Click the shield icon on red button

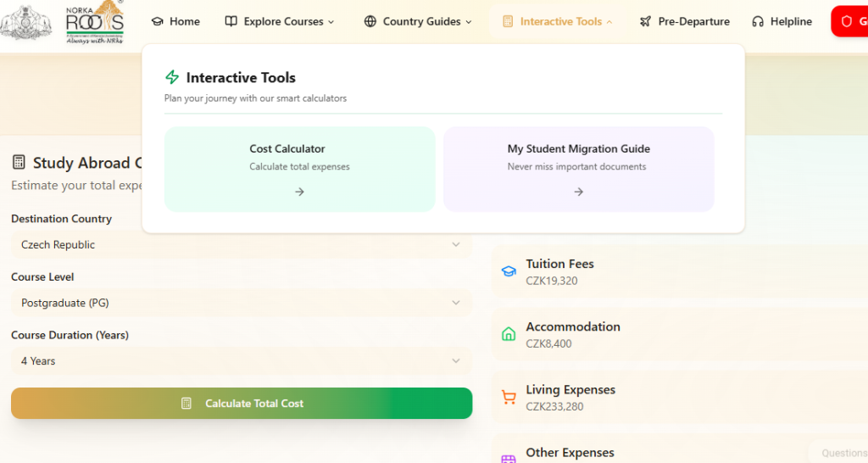[x=847, y=21]
